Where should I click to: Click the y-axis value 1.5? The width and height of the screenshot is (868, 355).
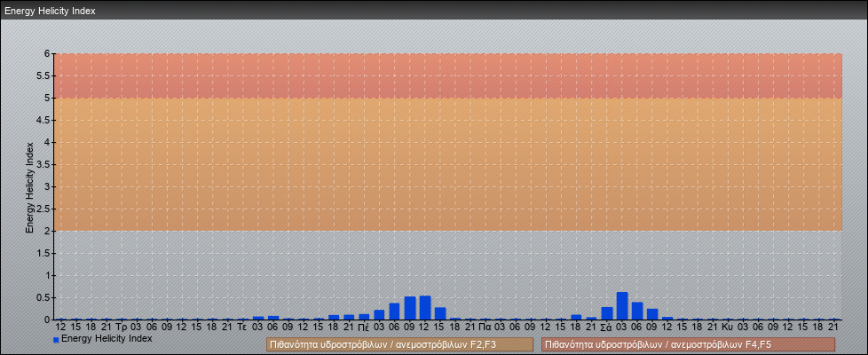point(44,253)
